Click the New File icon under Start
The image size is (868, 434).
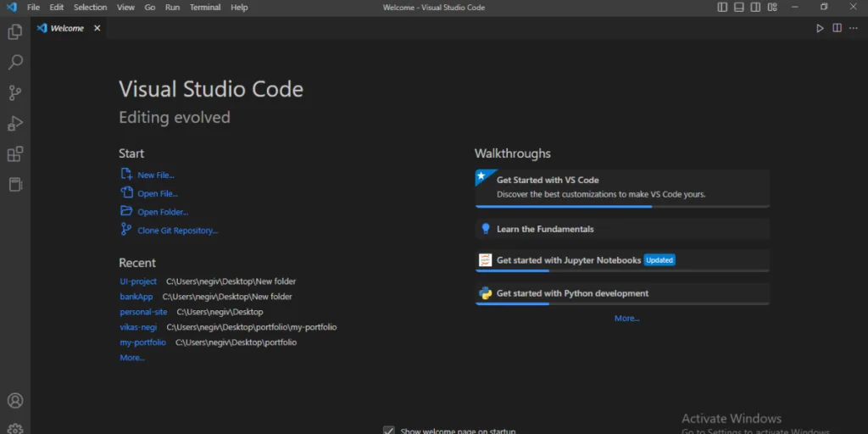coord(126,174)
